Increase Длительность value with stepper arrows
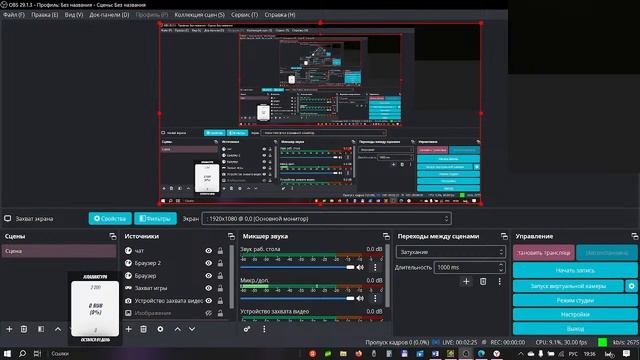 [x=501, y=265]
